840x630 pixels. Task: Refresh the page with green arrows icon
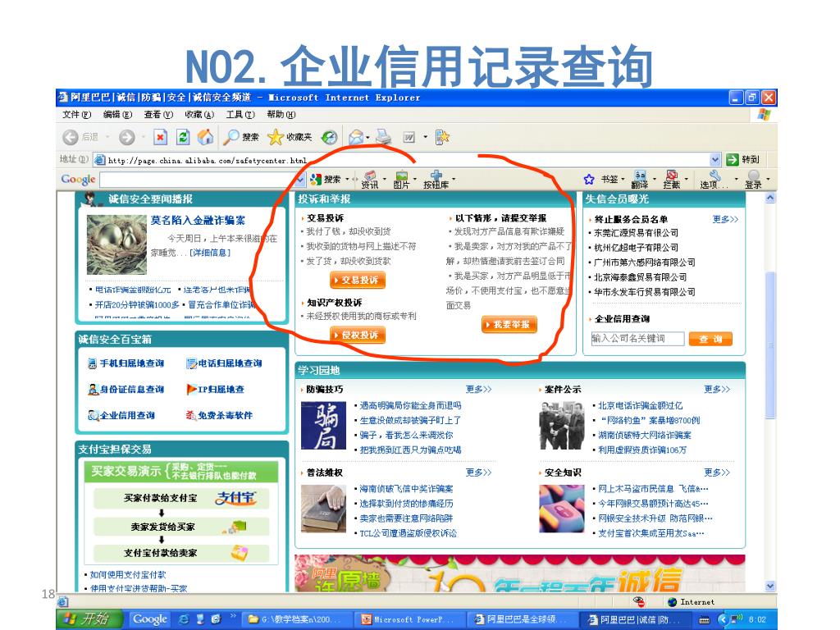[x=183, y=138]
